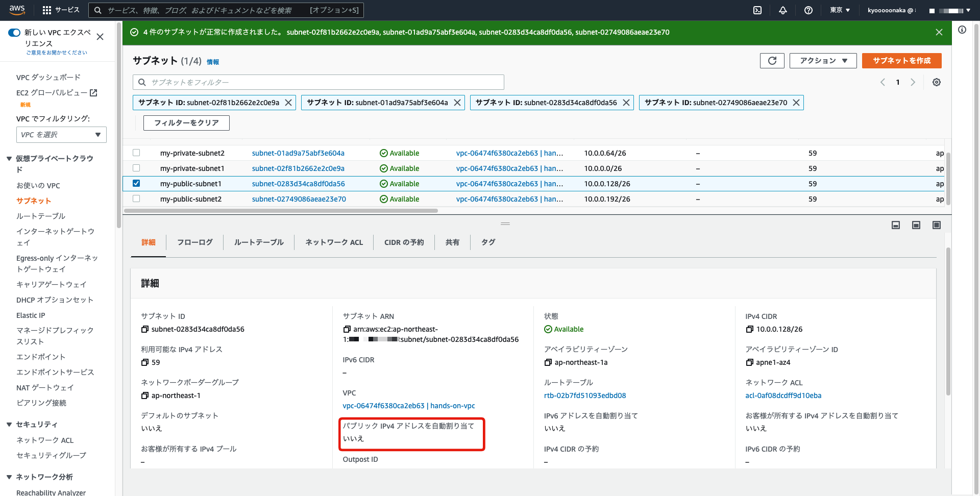This screenshot has height=496, width=980.
Task: Open the AWS home logo
Action: click(x=17, y=10)
